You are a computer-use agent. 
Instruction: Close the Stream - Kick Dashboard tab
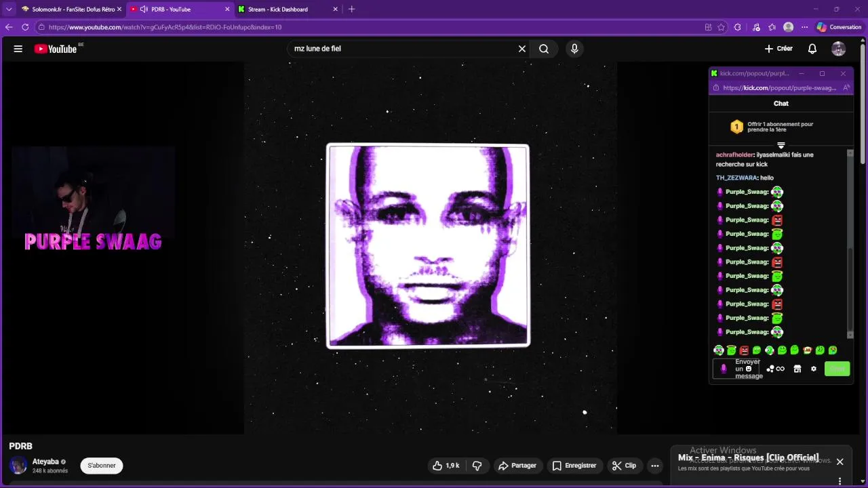pos(335,9)
